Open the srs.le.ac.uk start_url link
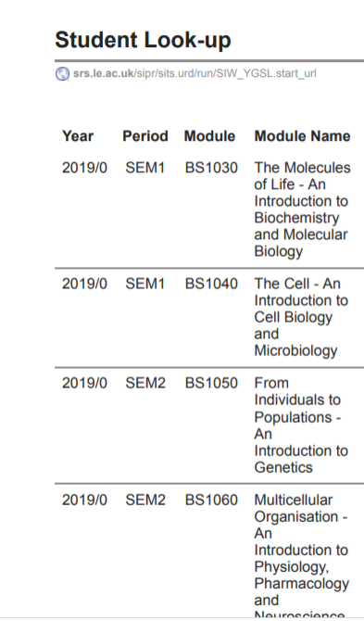Viewport: 364px width, 621px height. click(195, 73)
